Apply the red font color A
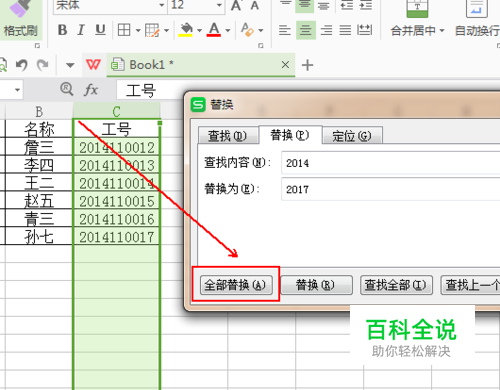Screen dimensions: 500x390 point(214,30)
